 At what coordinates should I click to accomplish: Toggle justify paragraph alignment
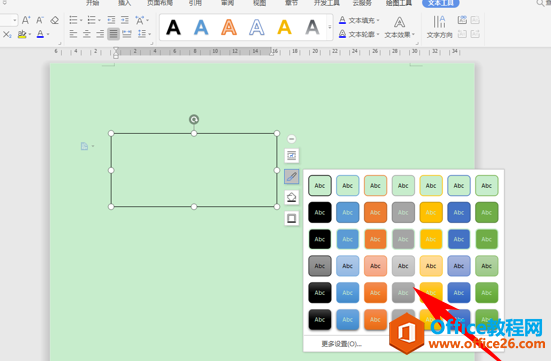113,34
